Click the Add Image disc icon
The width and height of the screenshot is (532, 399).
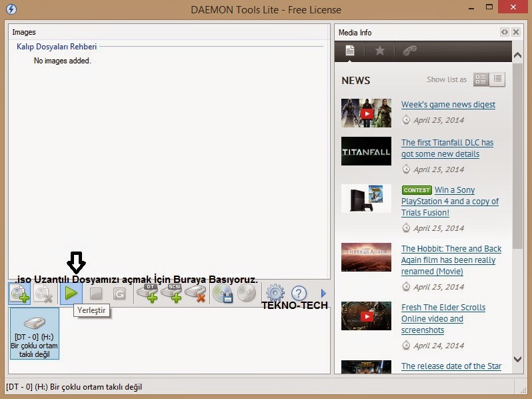coord(19,294)
